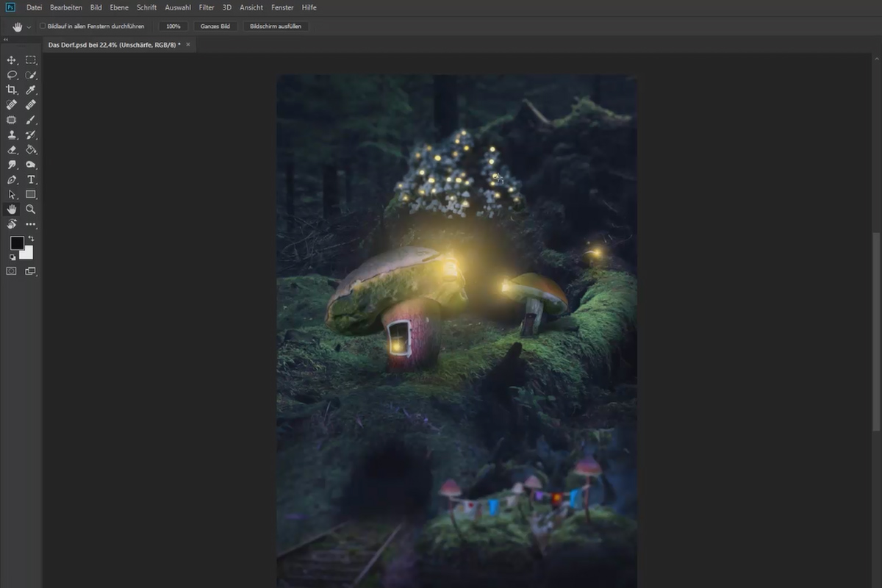Select the Lasso tool
The width and height of the screenshot is (882, 588).
click(12, 75)
